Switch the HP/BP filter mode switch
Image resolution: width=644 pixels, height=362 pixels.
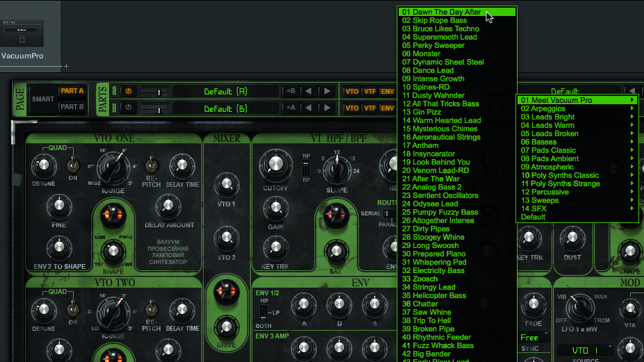[306, 168]
